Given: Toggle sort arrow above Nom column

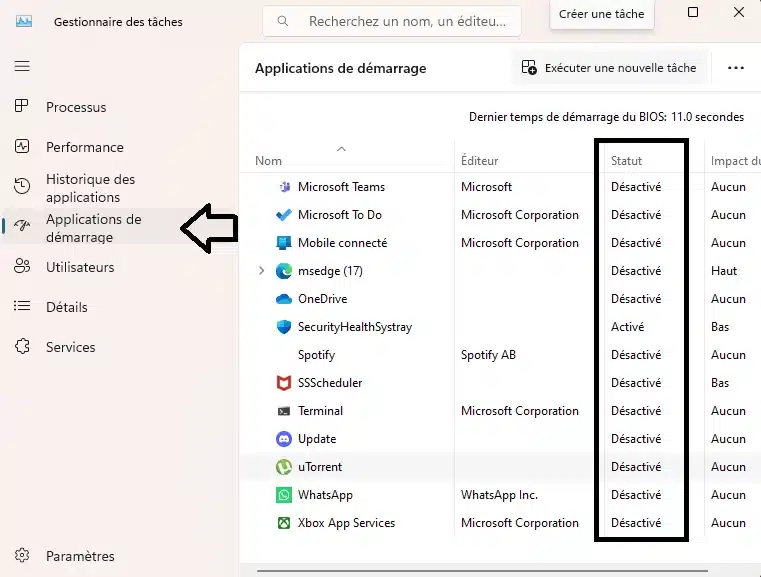Looking at the screenshot, I should (342, 149).
